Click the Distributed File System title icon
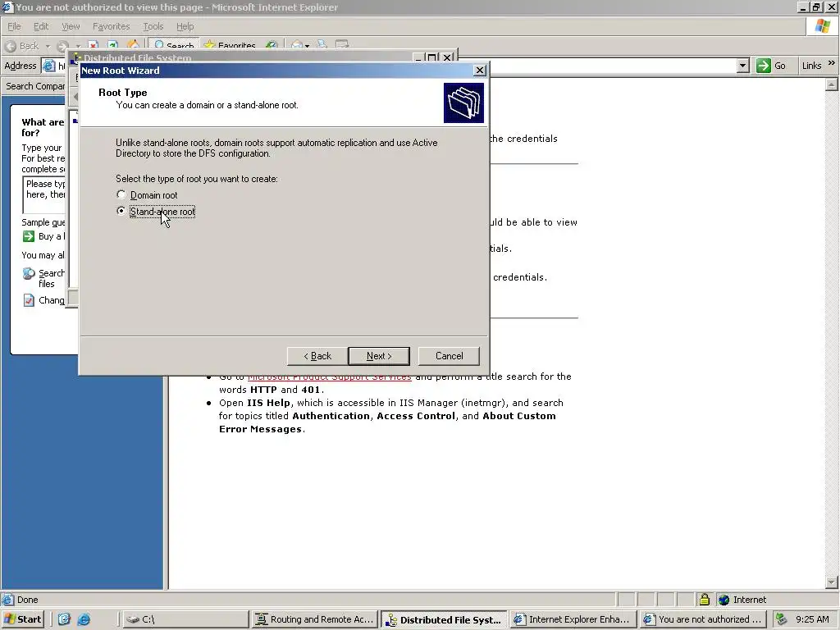Screen dimensions: 840x630 pos(76,57)
